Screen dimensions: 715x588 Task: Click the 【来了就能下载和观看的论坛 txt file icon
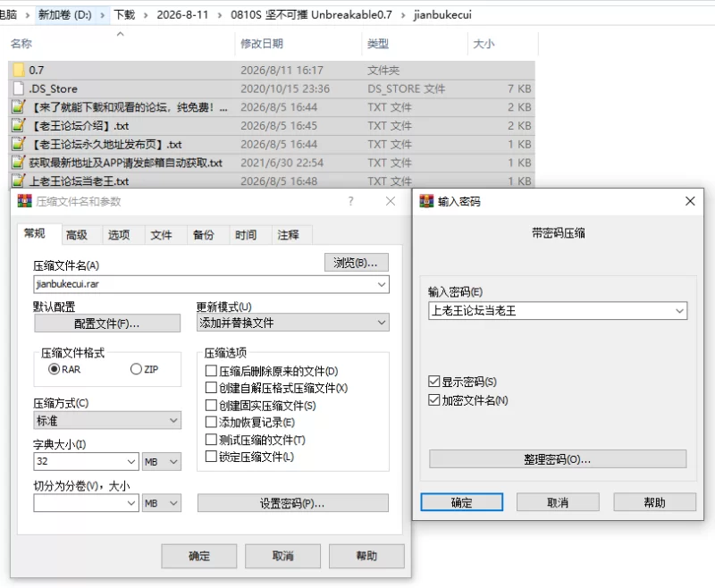coord(18,106)
